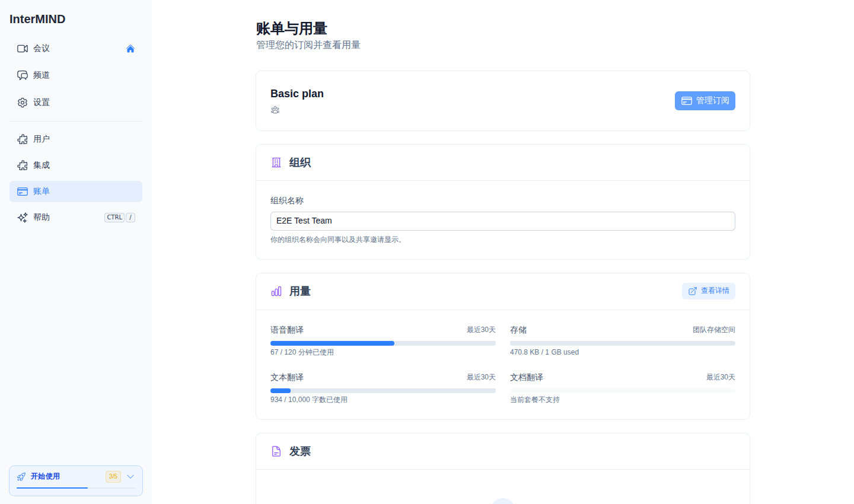Viewport: 854px width, 504px height.
Task: Open the 频道 menu item
Action: 76,75
